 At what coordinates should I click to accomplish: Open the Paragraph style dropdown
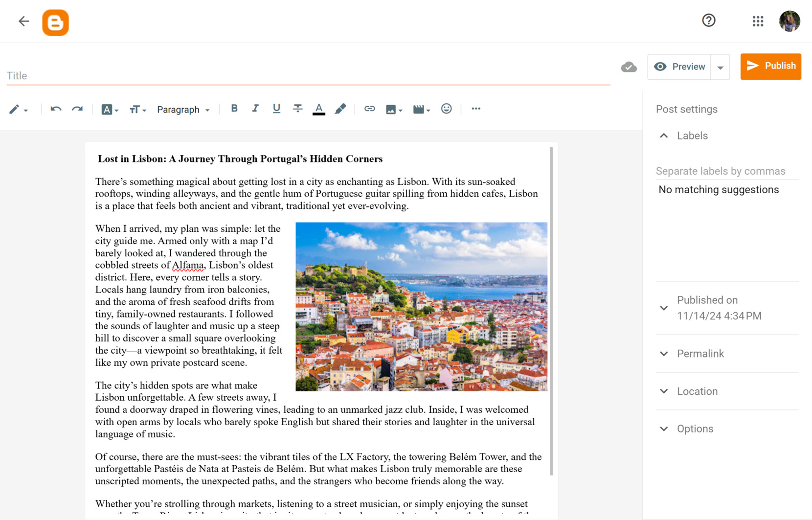[x=182, y=109]
